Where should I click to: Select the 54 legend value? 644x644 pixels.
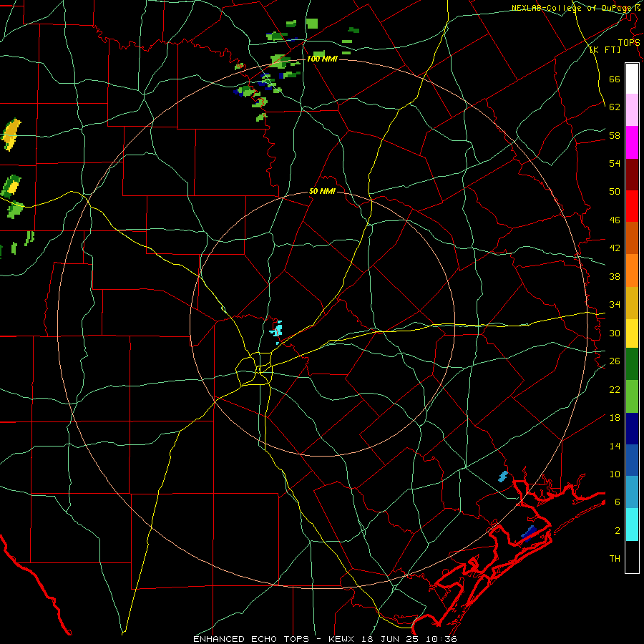[x=615, y=163]
